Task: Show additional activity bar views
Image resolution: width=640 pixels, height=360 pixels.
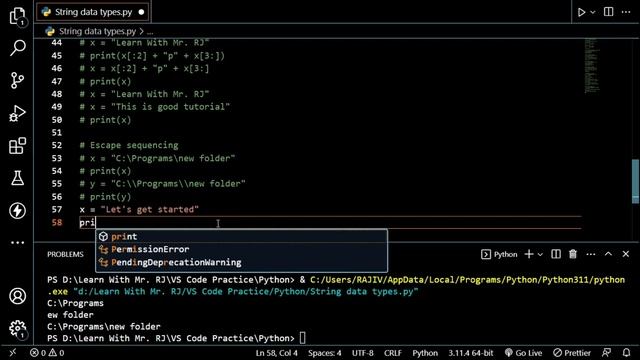Action: (17, 243)
